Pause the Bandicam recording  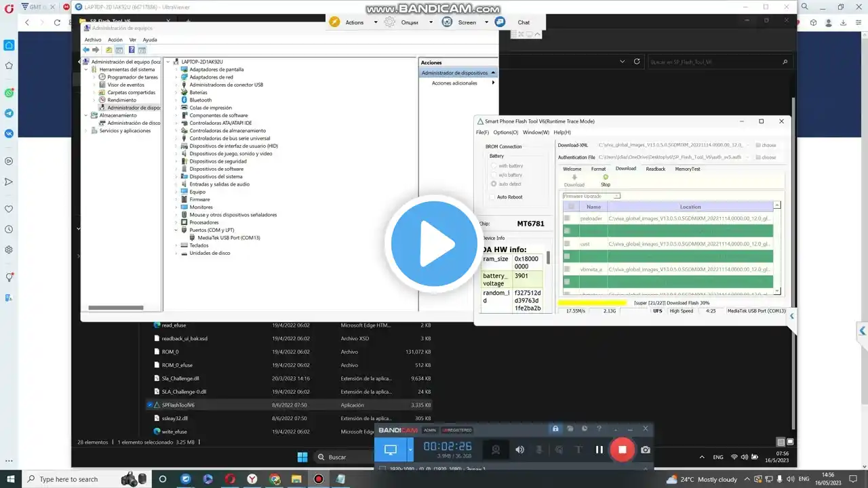pos(599,449)
